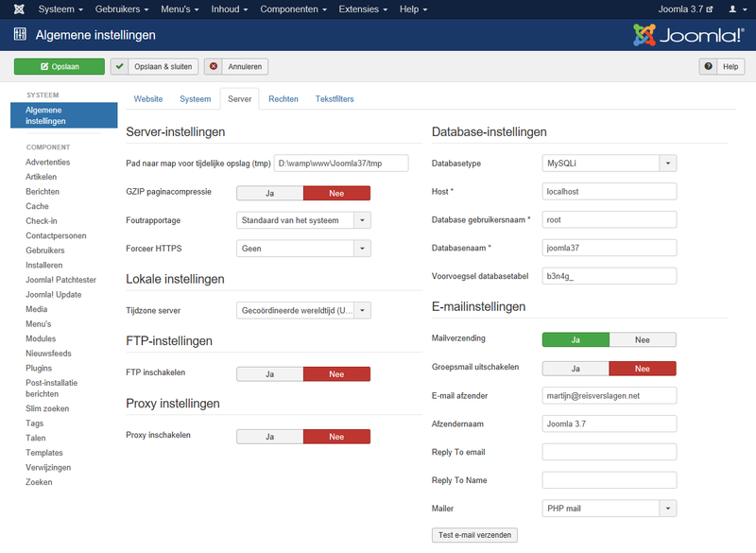Open user account menu icon
This screenshot has height=553, width=756.
point(738,9)
